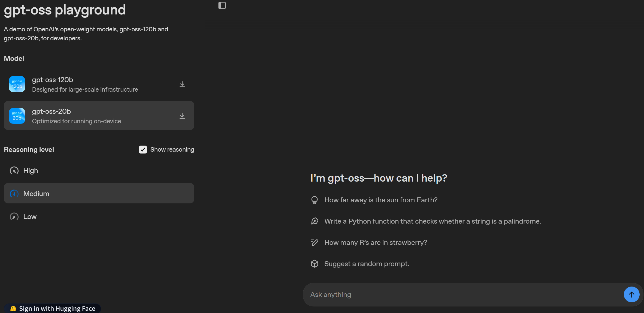Screen dimensions: 644x313
Task: Send message with the blue arrow button
Action: tap(631, 294)
